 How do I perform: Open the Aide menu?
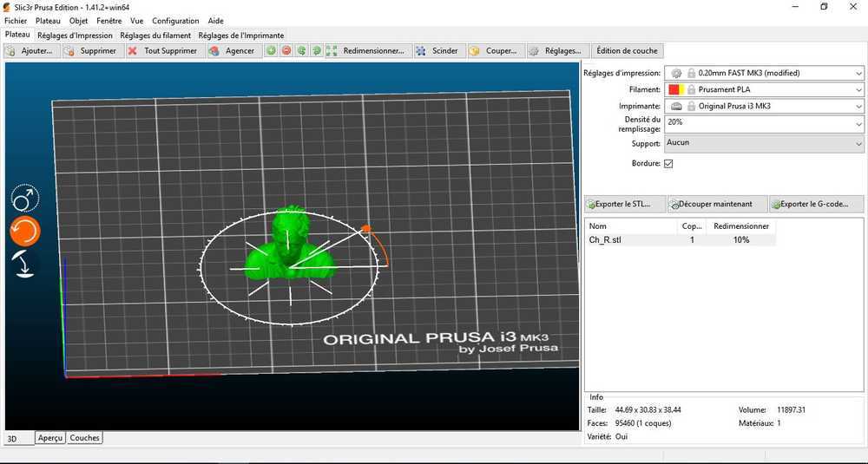click(x=216, y=21)
